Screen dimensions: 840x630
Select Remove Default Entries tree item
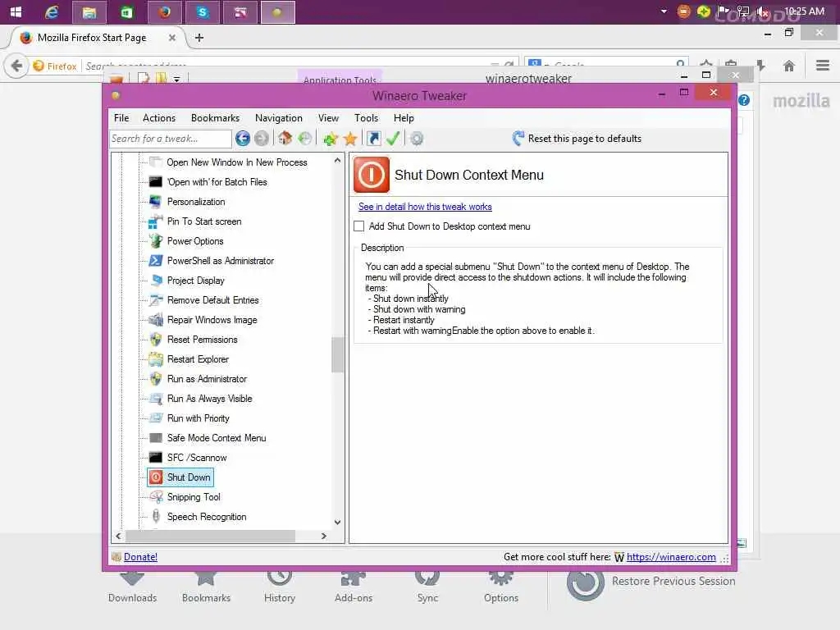[212, 300]
